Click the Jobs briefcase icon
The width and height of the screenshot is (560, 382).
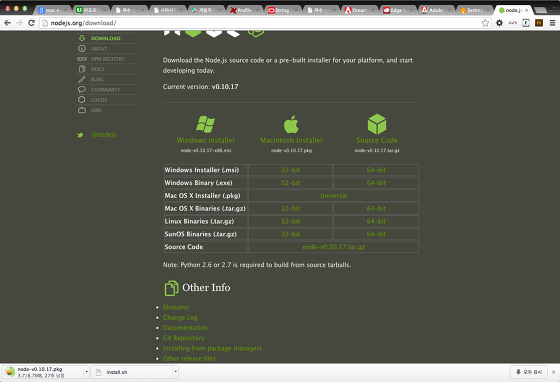82,110
